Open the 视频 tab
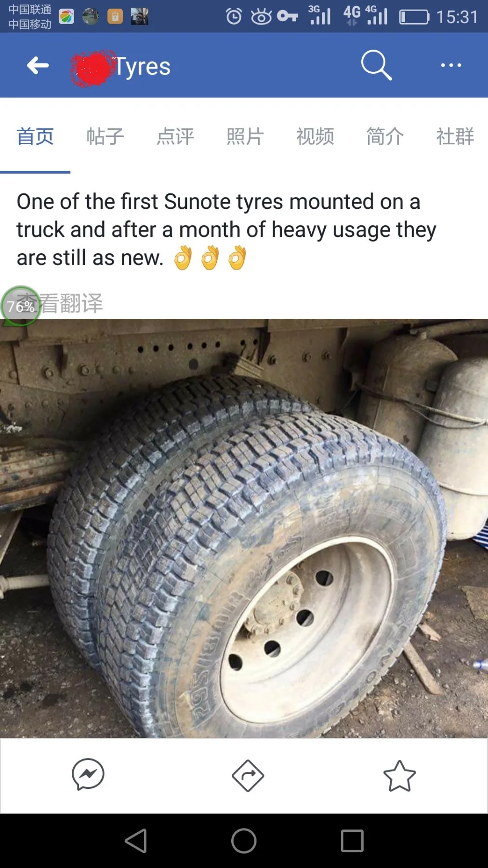 [315, 136]
